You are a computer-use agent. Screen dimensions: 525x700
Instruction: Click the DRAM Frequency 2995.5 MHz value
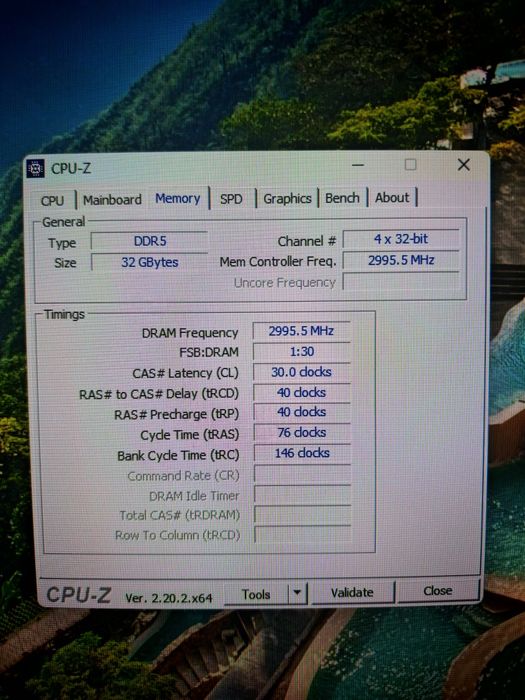tap(301, 331)
